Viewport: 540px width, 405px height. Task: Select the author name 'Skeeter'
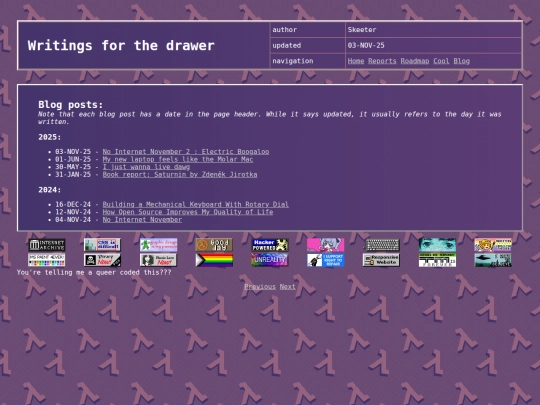(362, 30)
